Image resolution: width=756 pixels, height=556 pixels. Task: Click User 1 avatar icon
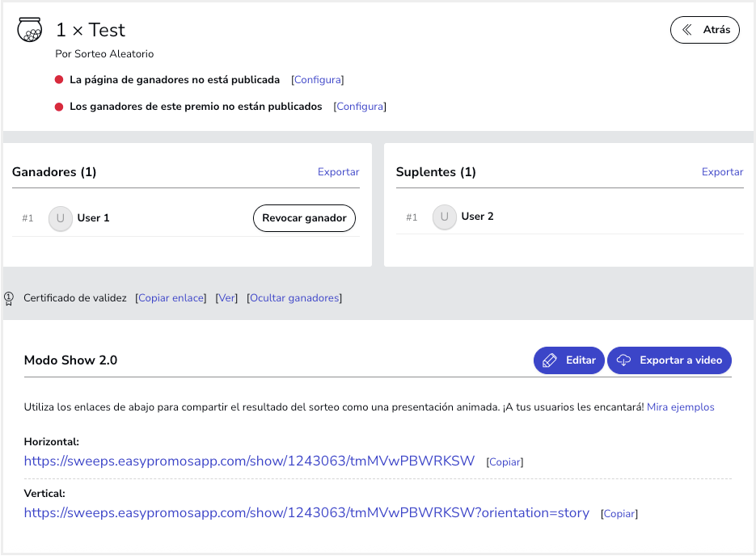(x=61, y=218)
